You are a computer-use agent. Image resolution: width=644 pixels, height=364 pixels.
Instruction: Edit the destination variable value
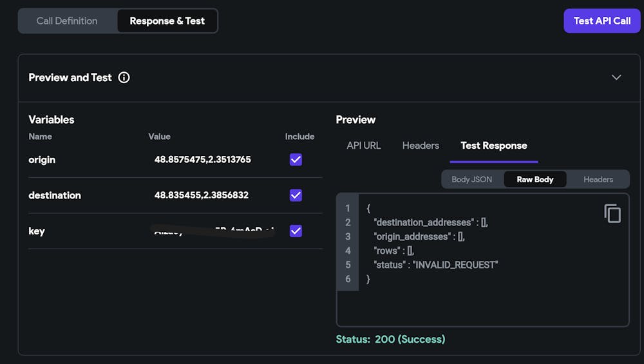tap(201, 195)
